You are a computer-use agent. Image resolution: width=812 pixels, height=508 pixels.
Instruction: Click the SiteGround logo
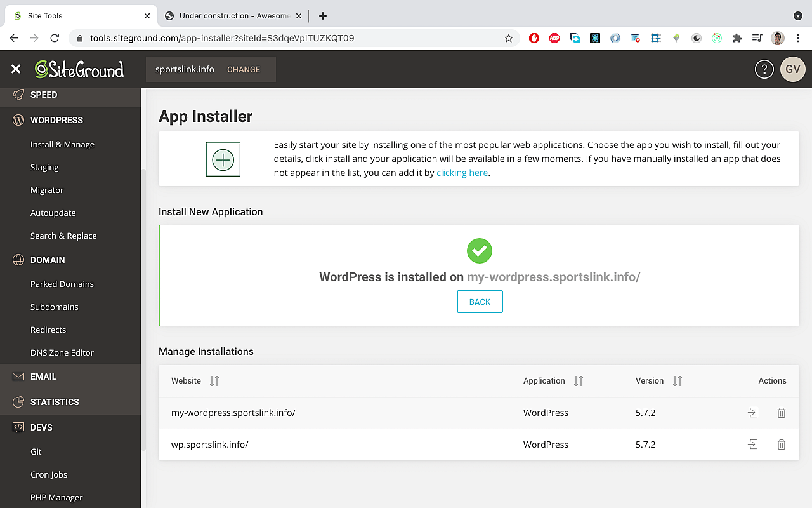pos(79,69)
